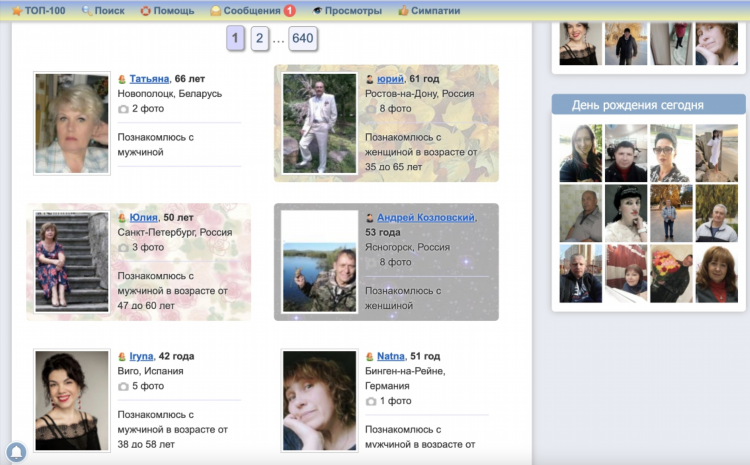Click the envelope icon beside Сообщения
750x465 pixels.
click(216, 11)
